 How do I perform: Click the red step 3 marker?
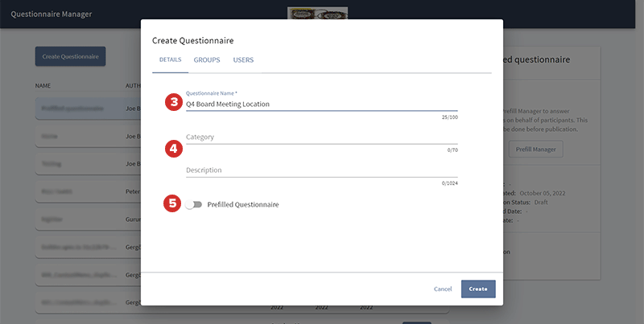tap(171, 102)
